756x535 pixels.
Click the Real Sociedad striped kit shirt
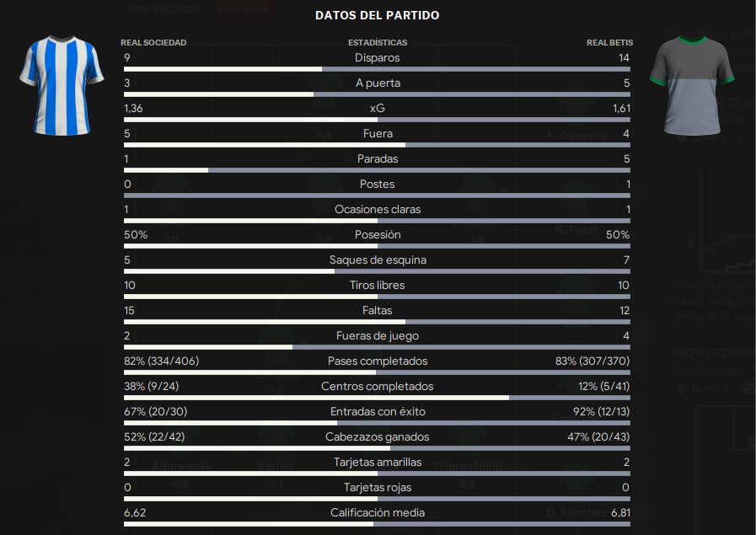pyautogui.click(x=62, y=85)
